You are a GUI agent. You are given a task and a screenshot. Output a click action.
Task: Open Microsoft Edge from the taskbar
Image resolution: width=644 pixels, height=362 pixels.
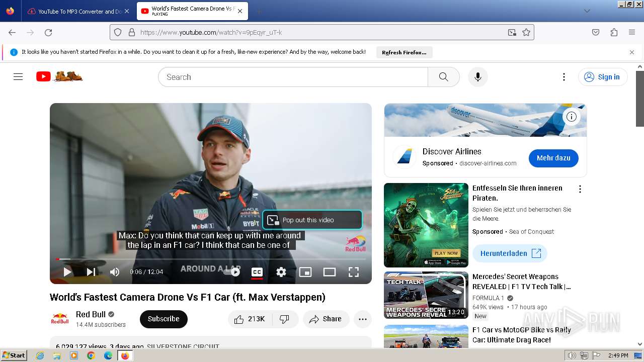point(108,355)
